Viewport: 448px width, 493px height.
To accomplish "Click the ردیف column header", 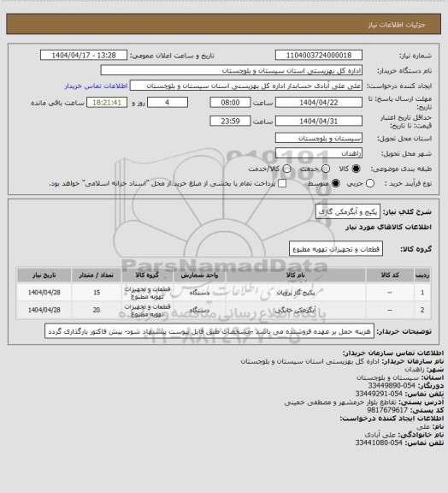I will click(422, 275).
